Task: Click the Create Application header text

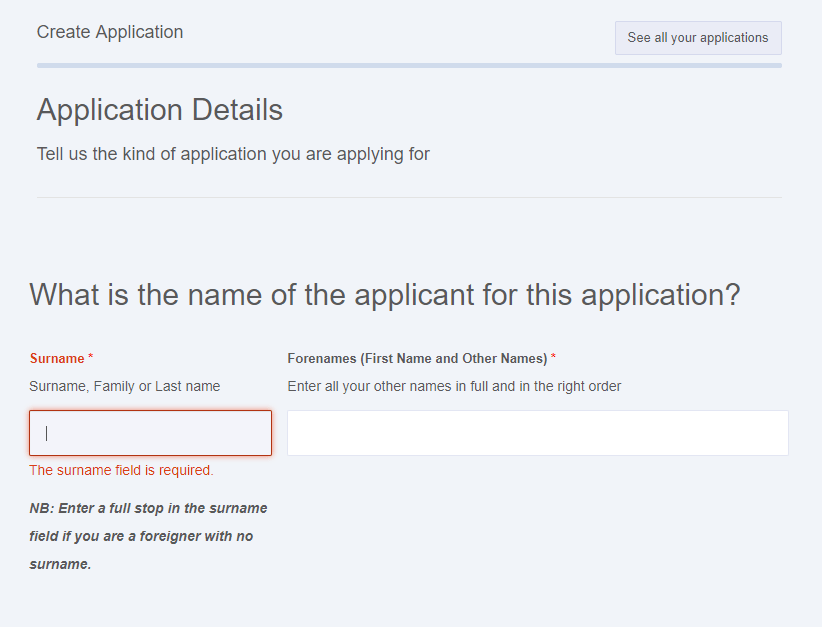Action: pos(110,32)
